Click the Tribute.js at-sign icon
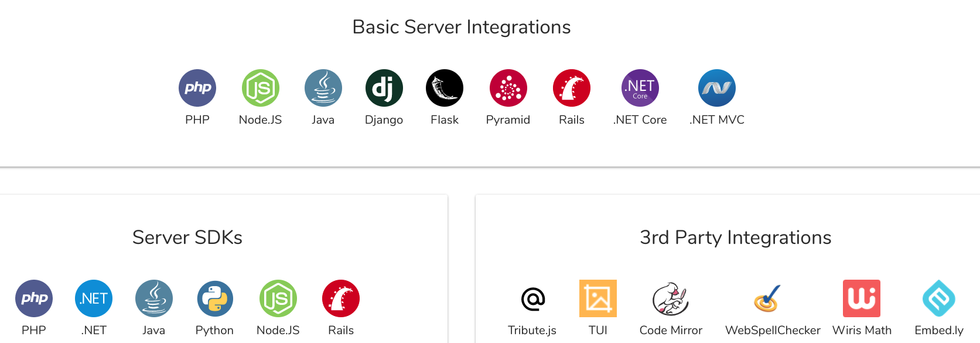 tap(532, 298)
